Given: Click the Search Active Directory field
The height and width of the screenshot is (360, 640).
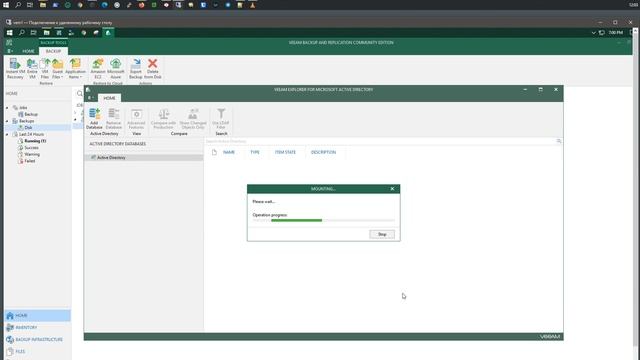Looking at the screenshot, I should pyautogui.click(x=380, y=141).
